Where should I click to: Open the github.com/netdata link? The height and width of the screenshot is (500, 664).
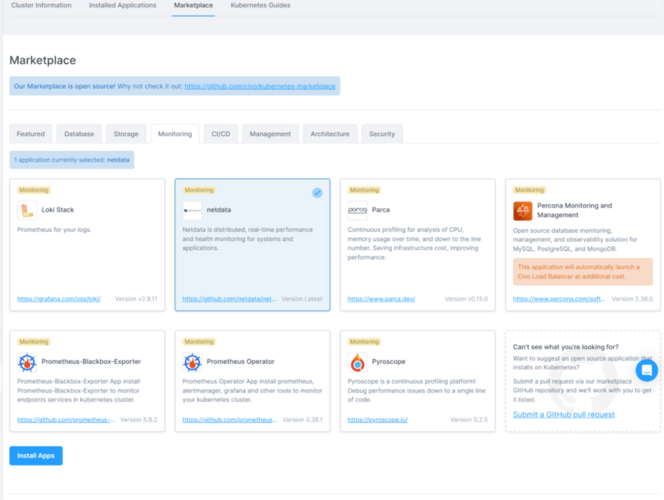coord(229,299)
